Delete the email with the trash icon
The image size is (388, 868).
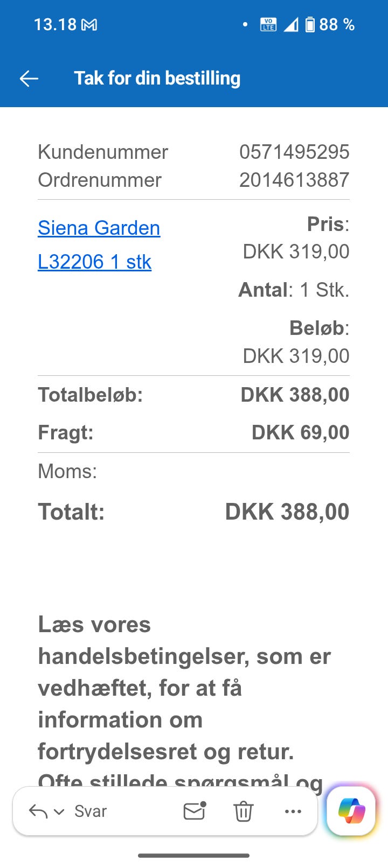(x=243, y=811)
